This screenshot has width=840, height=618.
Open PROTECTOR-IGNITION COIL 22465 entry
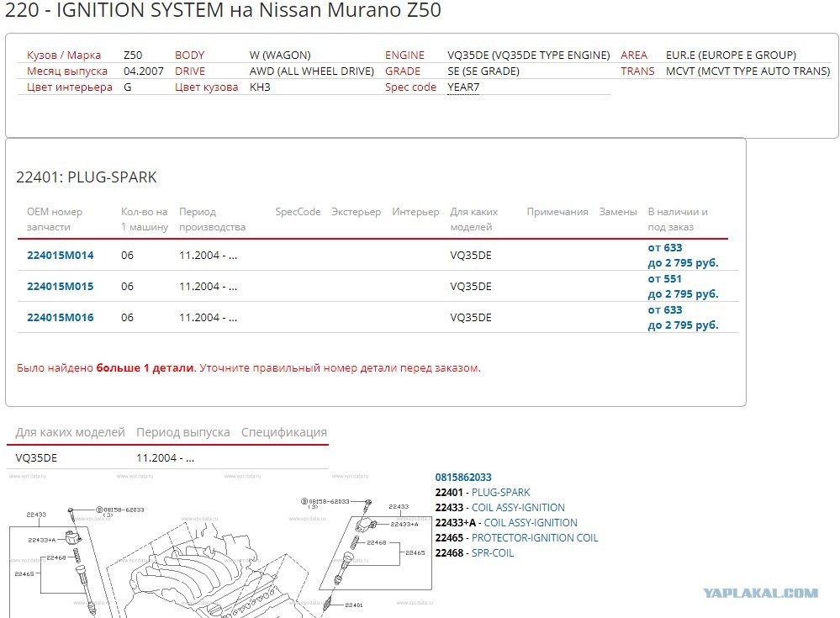[516, 537]
